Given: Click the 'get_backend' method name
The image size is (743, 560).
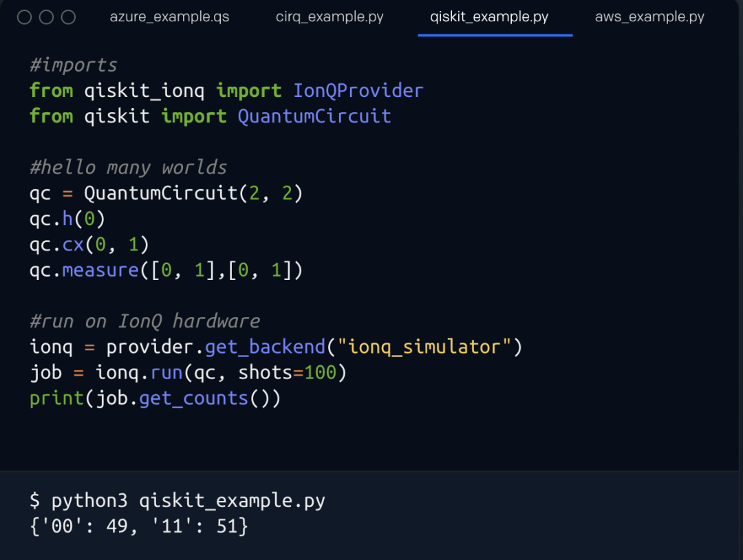Looking at the screenshot, I should coord(266,347).
